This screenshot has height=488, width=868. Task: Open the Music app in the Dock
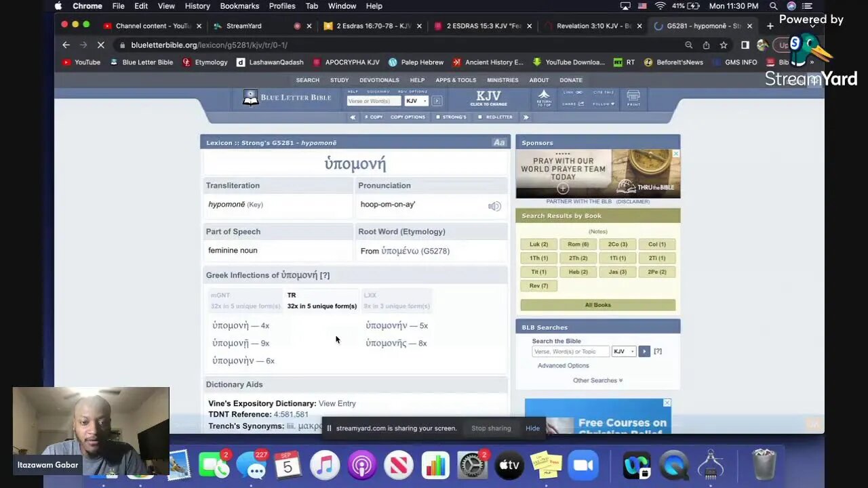325,466
